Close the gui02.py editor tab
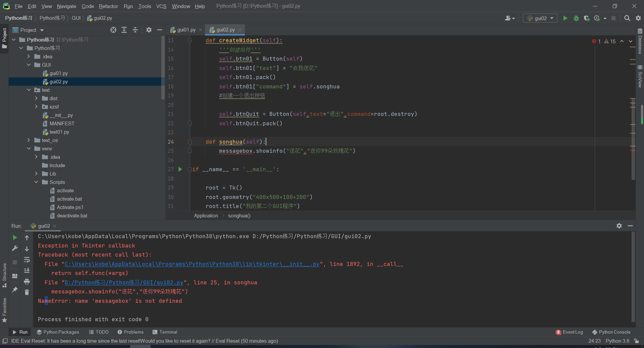The width and height of the screenshot is (644, 348). coord(240,30)
